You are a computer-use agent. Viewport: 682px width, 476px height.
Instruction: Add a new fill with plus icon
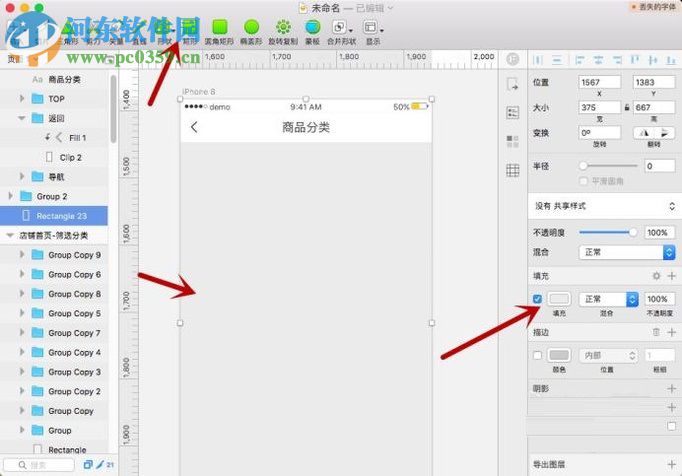(x=672, y=276)
